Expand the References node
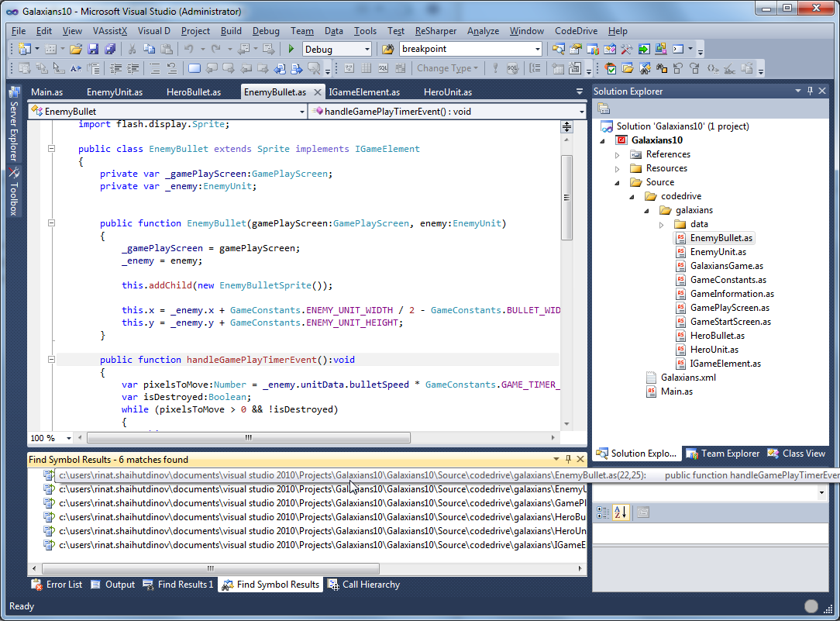The width and height of the screenshot is (840, 621). (617, 154)
